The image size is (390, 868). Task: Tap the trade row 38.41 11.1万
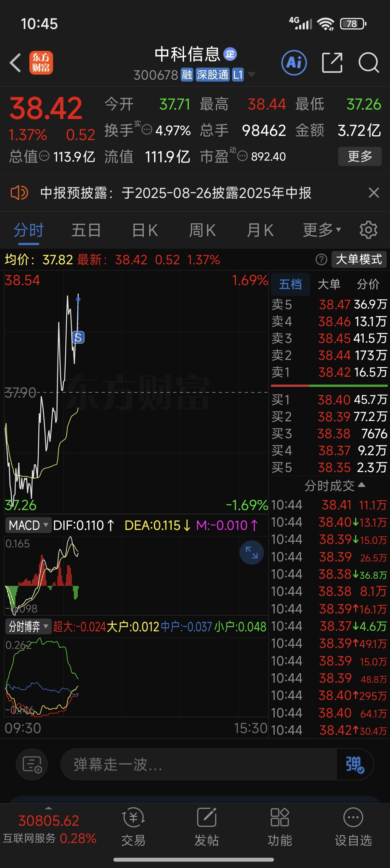(x=329, y=505)
